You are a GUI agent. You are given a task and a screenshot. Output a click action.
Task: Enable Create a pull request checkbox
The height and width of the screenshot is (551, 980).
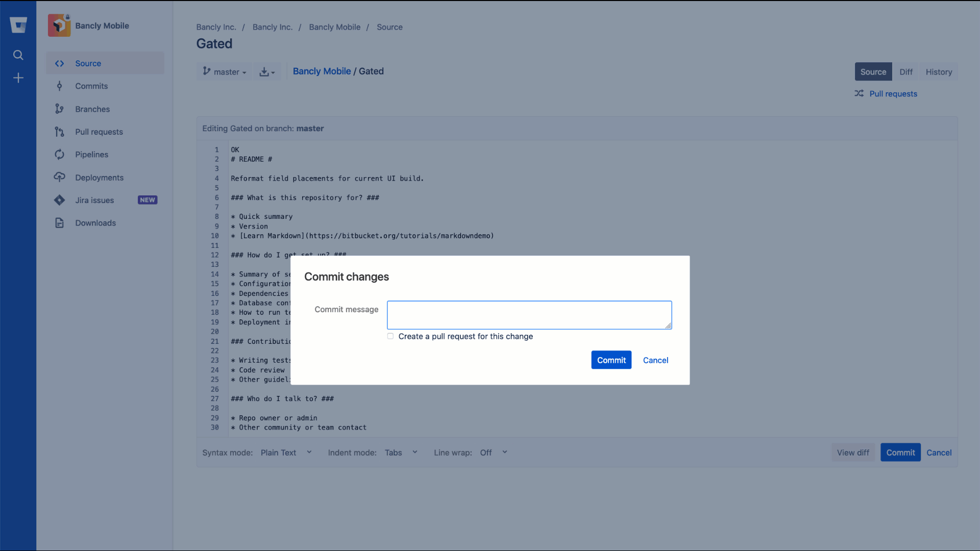[x=390, y=336]
